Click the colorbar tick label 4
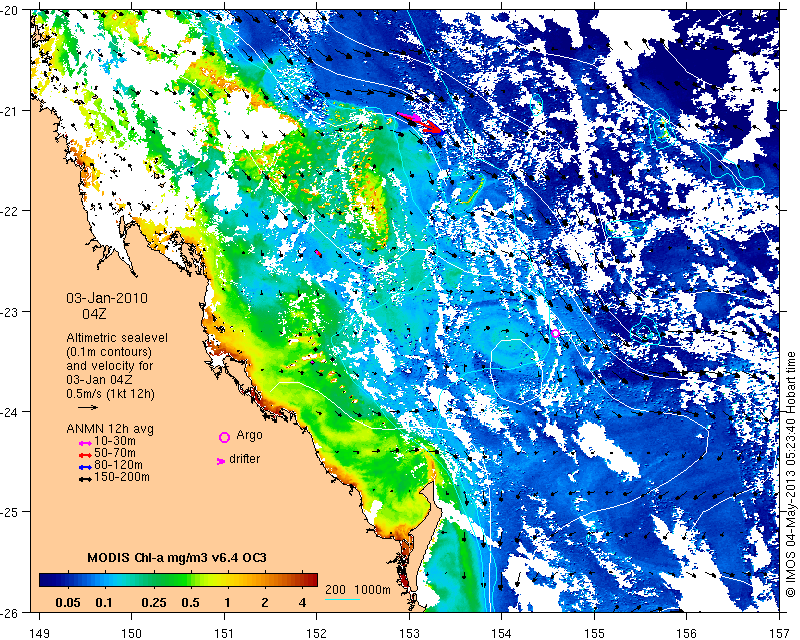 coord(303,603)
